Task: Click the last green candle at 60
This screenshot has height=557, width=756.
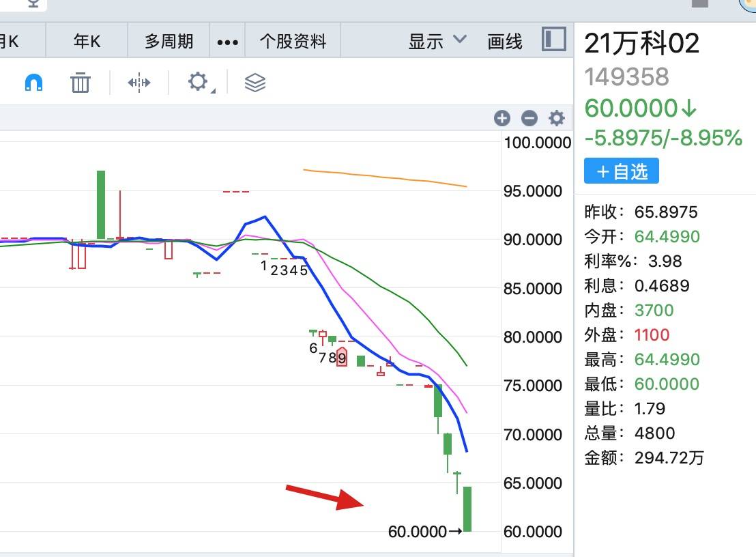Action: (x=467, y=509)
